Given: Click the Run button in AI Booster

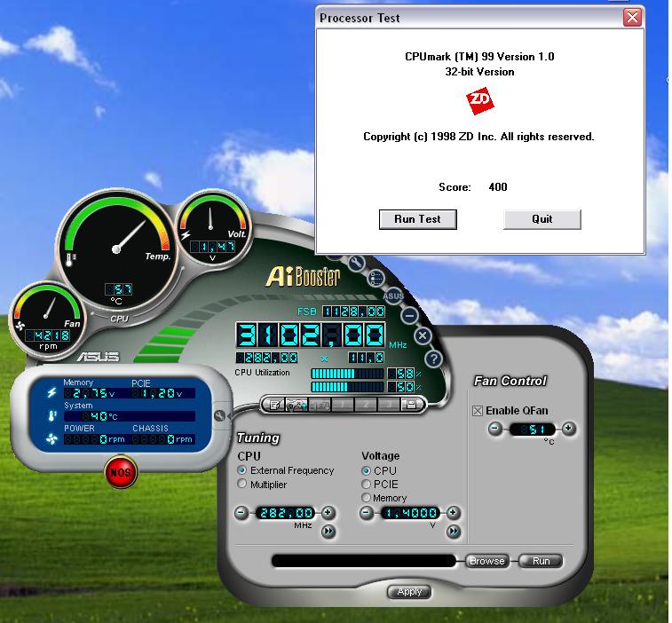Looking at the screenshot, I should click(541, 561).
